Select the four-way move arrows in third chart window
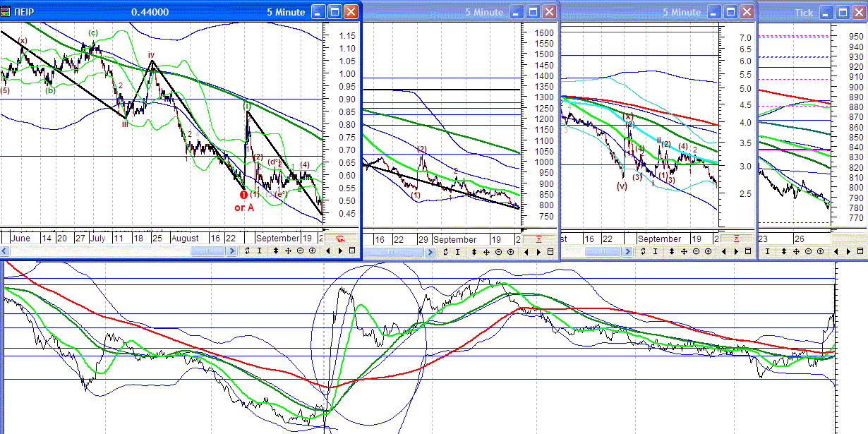This screenshot has height=434, width=868. click(684, 251)
